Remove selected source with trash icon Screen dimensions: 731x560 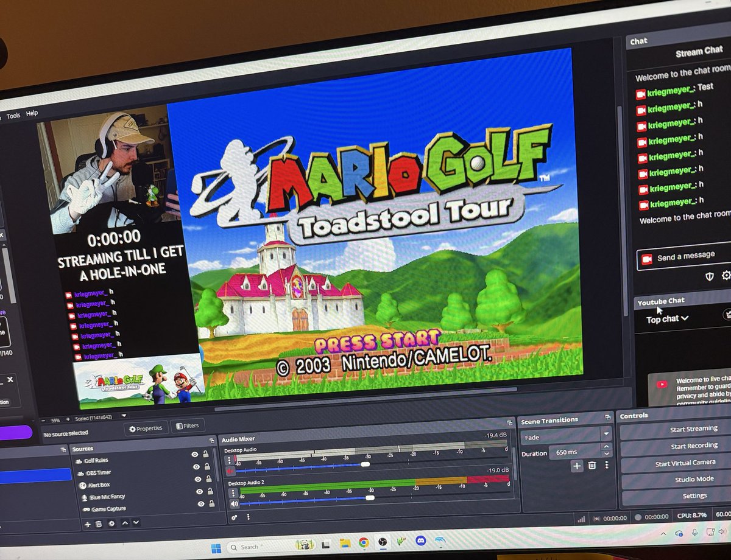coord(99,524)
